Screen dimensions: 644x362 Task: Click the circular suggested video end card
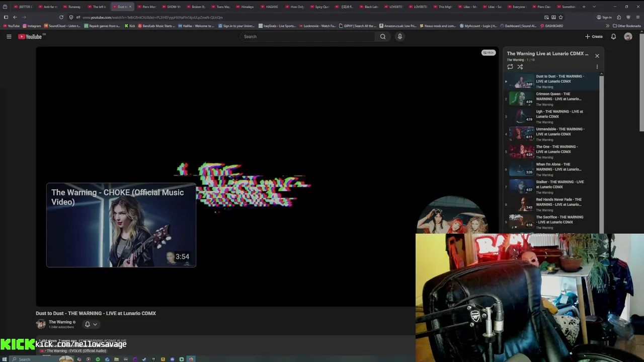tap(451, 215)
